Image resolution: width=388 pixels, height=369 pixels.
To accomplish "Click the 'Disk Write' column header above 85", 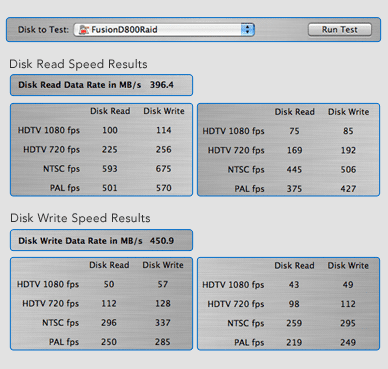I will coord(349,112).
